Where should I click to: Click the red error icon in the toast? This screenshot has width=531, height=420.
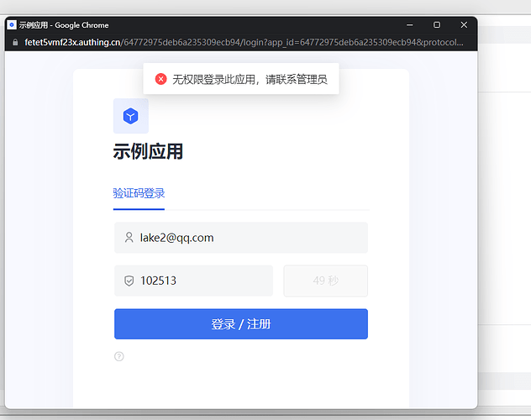[160, 79]
